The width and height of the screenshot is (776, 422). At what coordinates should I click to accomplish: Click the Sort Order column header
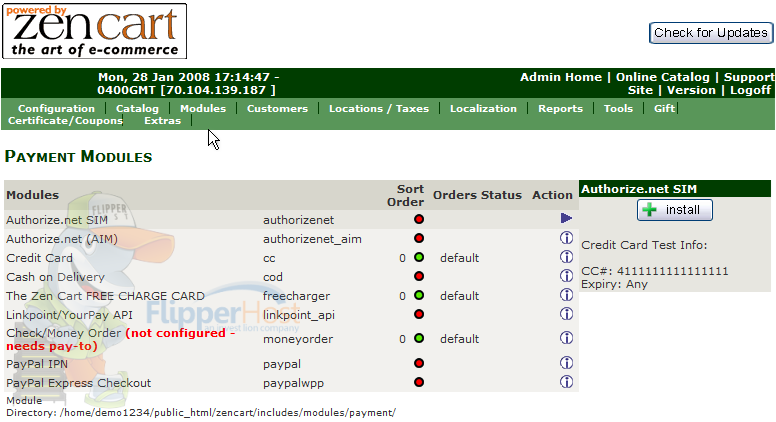point(405,195)
